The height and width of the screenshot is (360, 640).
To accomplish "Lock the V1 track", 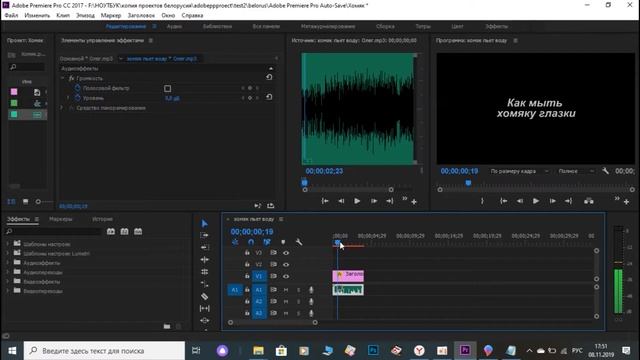I will coord(247,276).
